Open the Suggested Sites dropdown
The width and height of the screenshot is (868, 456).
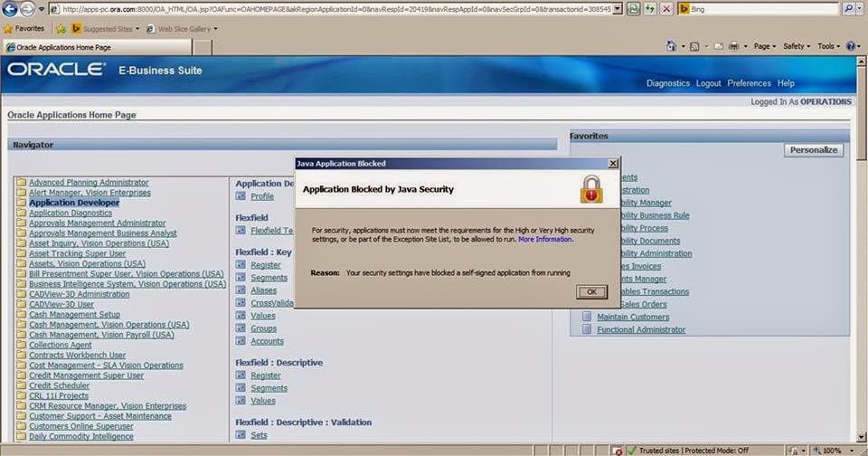(x=137, y=29)
